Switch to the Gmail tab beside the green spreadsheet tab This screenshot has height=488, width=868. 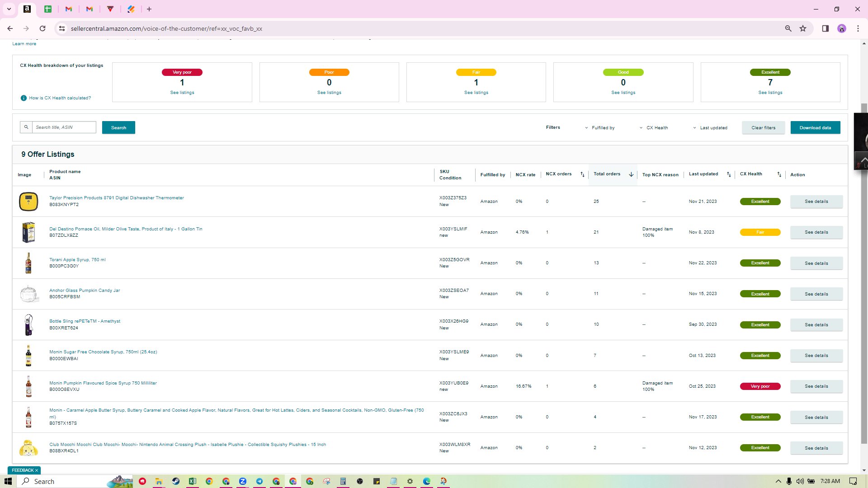click(69, 9)
